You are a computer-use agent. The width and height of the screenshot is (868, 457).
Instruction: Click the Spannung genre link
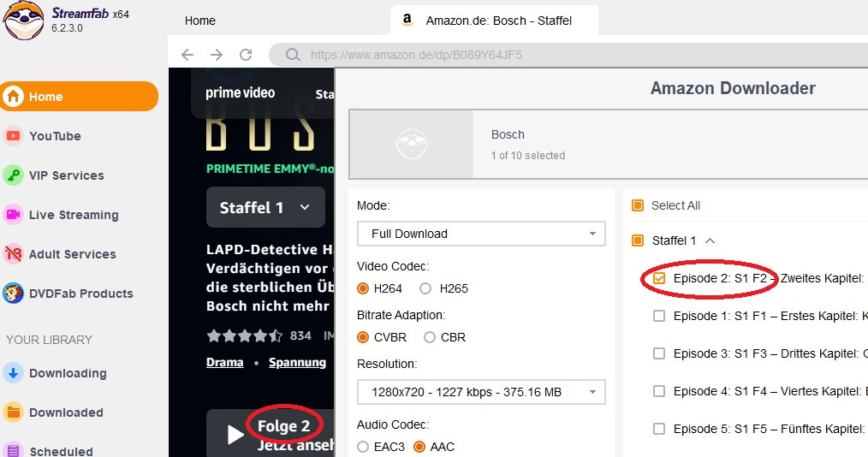click(297, 362)
